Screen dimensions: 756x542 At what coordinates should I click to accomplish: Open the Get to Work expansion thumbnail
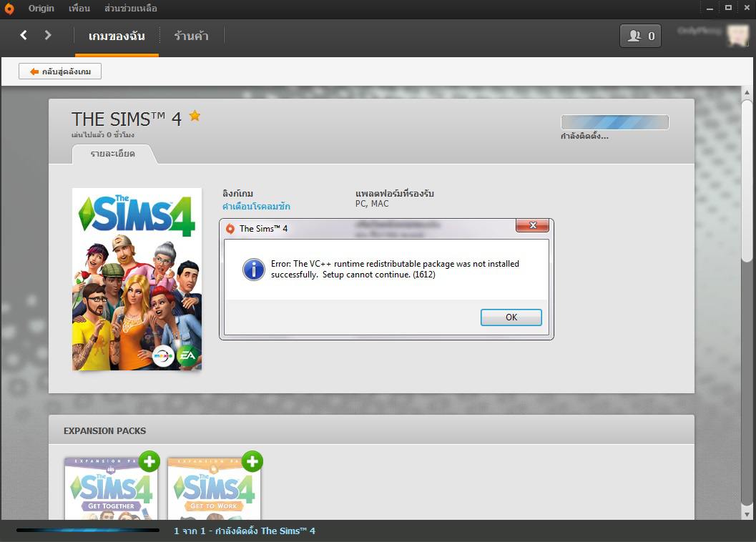point(214,488)
